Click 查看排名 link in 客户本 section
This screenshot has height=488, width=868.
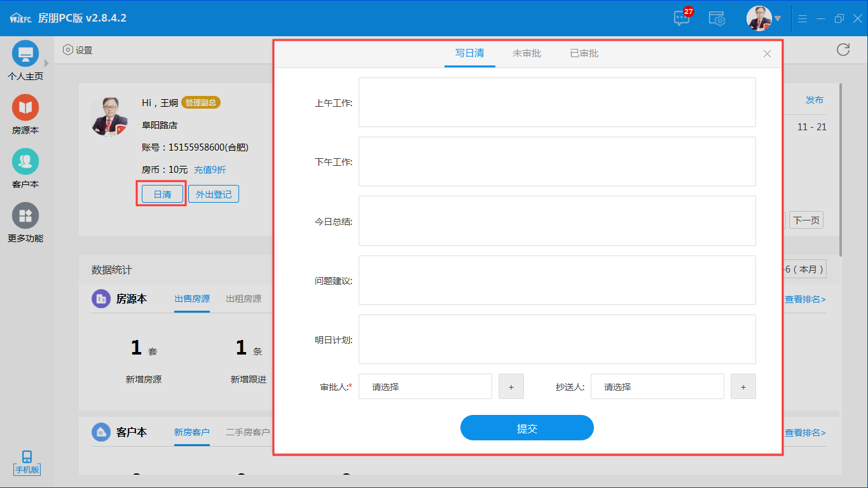click(x=805, y=433)
